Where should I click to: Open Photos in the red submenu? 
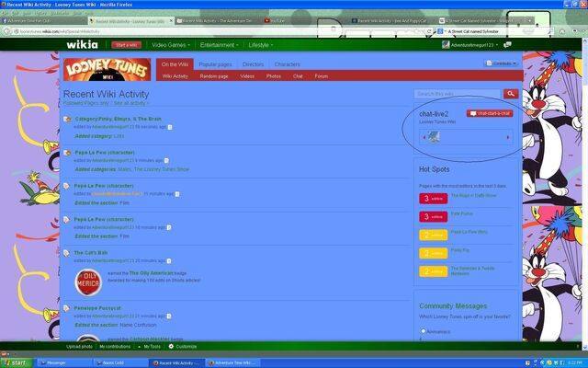[x=274, y=76]
